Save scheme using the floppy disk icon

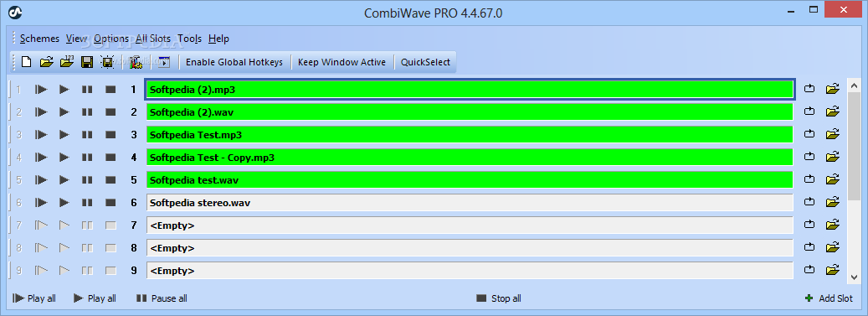(87, 62)
